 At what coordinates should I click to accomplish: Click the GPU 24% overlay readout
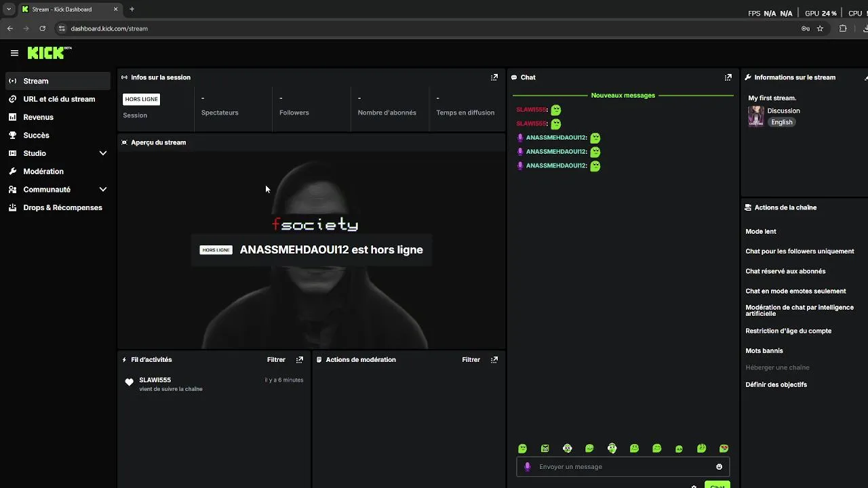click(821, 14)
